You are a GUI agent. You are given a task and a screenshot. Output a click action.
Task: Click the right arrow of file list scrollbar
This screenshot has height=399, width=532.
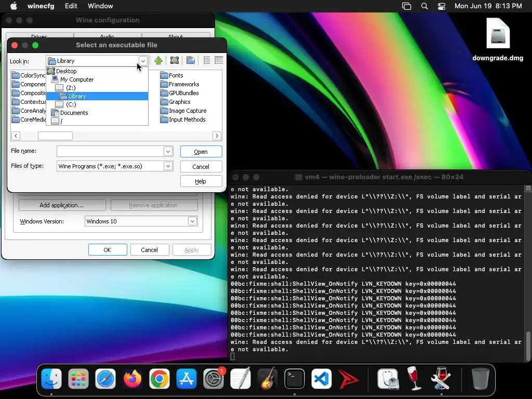coord(217,136)
